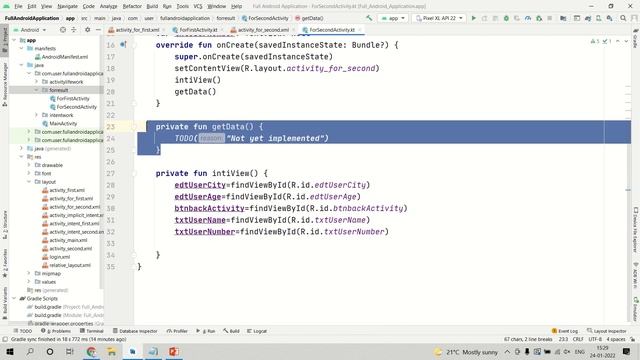The image size is (640, 360).
Task: Select login.xml in layout folder
Action: click(56, 257)
